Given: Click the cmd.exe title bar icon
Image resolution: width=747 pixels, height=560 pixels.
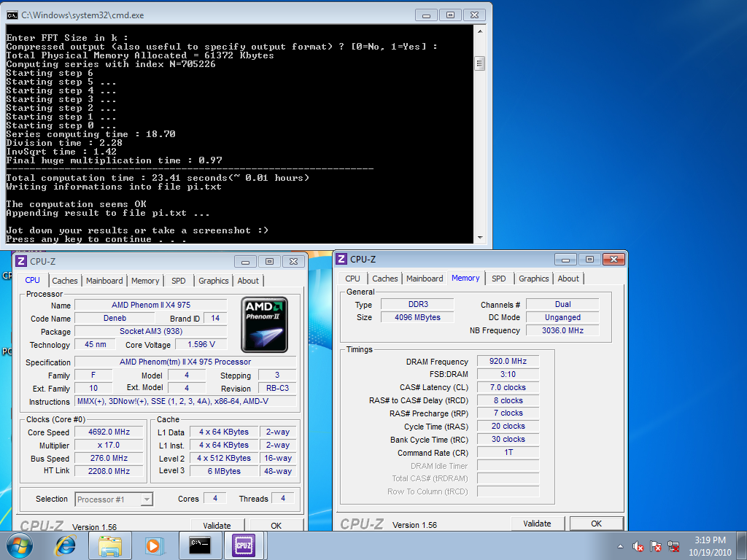Looking at the screenshot, I should pyautogui.click(x=12, y=15).
